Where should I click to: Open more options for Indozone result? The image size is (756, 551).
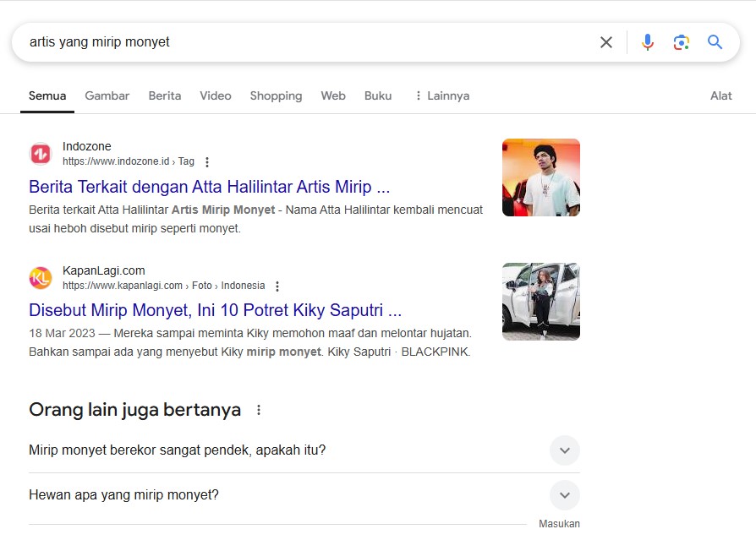[207, 161]
